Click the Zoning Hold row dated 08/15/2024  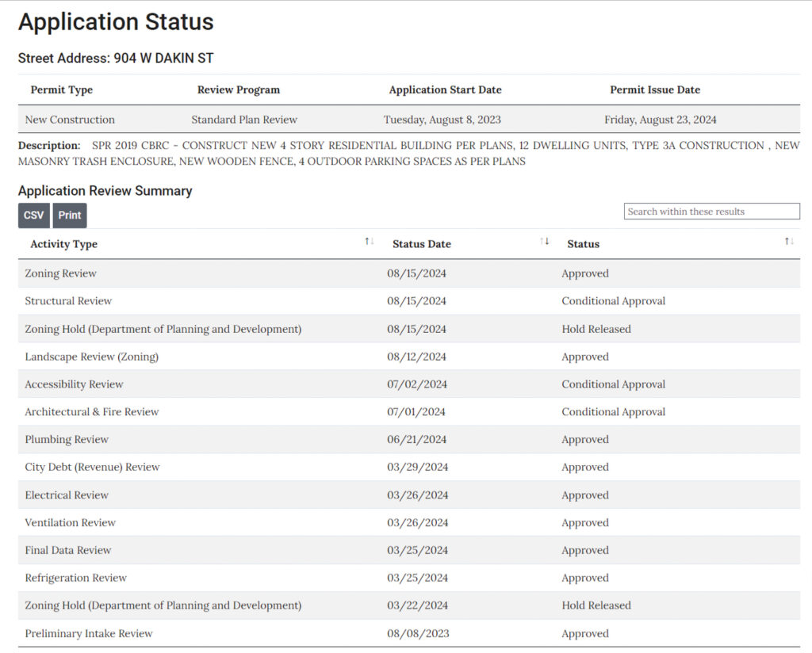[x=163, y=329]
